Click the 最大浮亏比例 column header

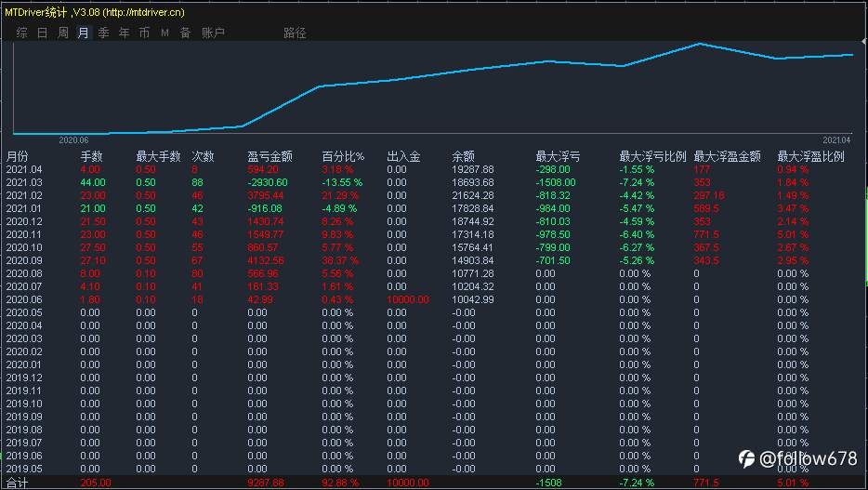click(x=652, y=156)
